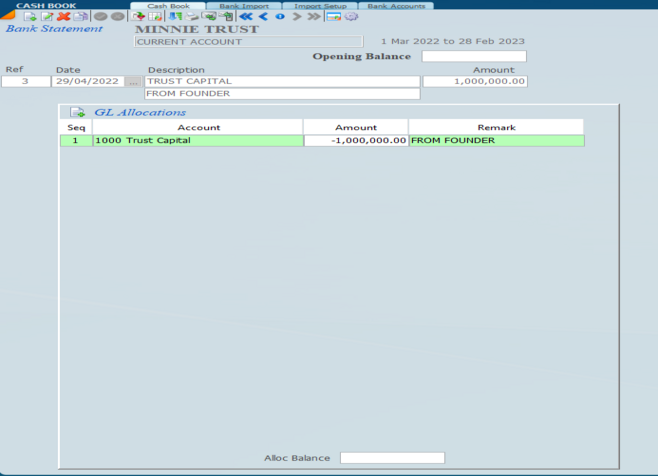Switch to the Bank Import tab

point(244,6)
